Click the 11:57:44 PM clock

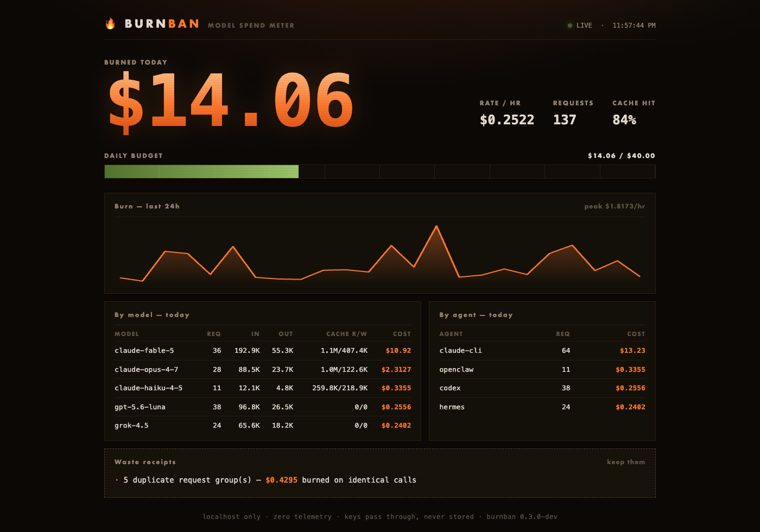pos(634,26)
